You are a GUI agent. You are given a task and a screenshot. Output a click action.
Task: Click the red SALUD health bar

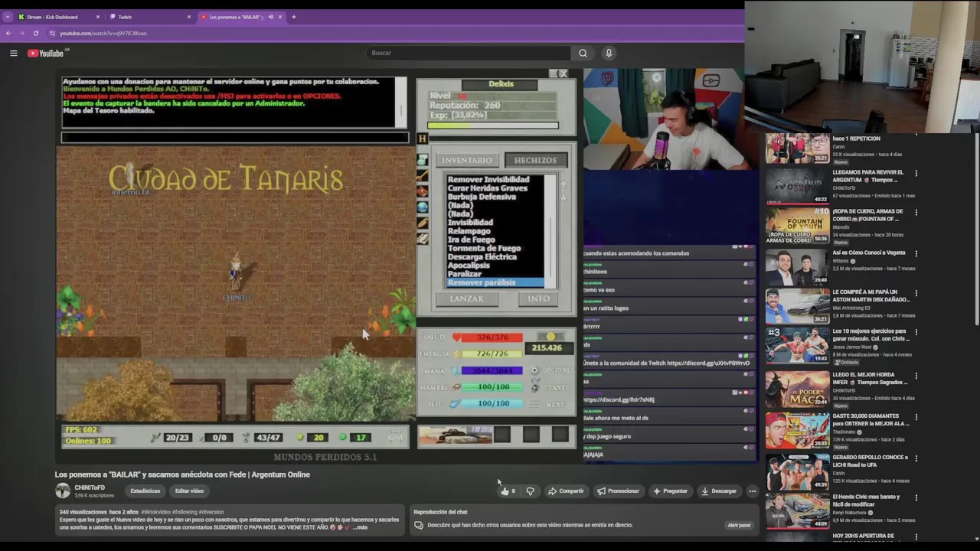[x=492, y=337]
